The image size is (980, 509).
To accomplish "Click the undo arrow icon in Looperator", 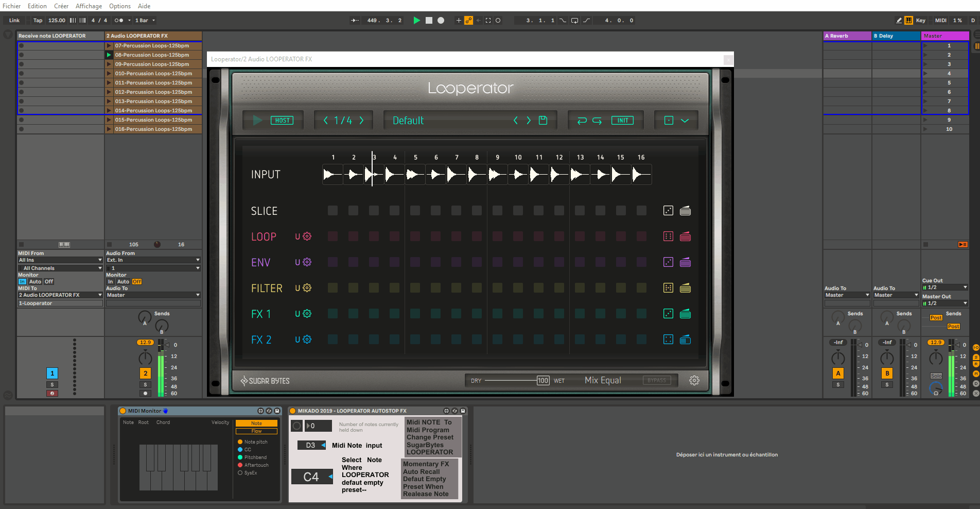I will (582, 120).
